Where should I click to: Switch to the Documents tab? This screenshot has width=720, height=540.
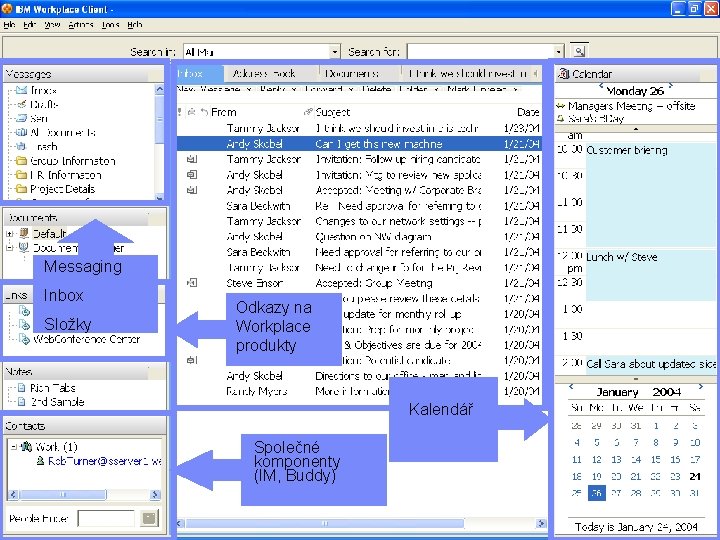(x=360, y=73)
